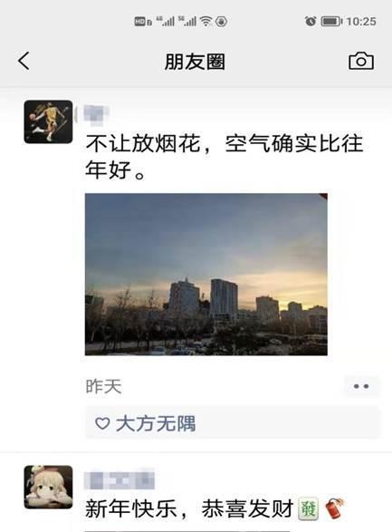Screen dimensions: 392x532
Task: Tap the two-dot comment menu button
Action: pos(361,386)
